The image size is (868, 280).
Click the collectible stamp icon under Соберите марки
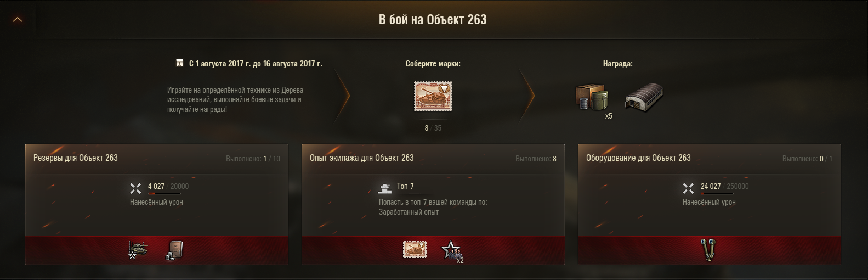tap(433, 97)
